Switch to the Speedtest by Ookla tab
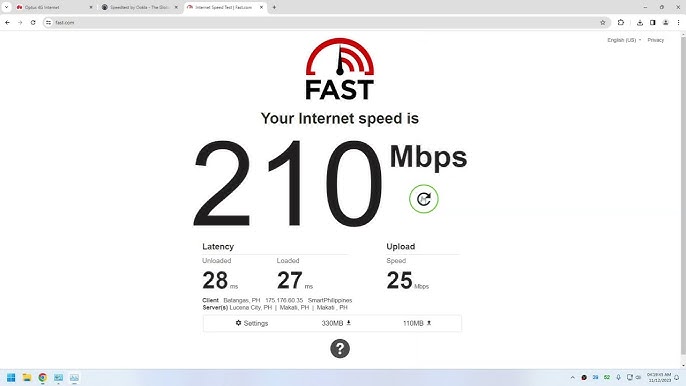This screenshot has width=686, height=386. [x=140, y=7]
